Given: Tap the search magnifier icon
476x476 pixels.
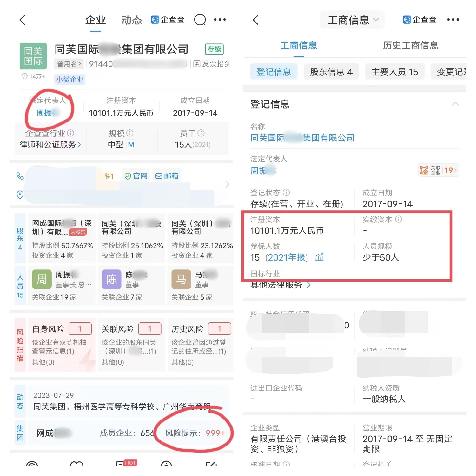Looking at the screenshot, I should (x=200, y=20).
